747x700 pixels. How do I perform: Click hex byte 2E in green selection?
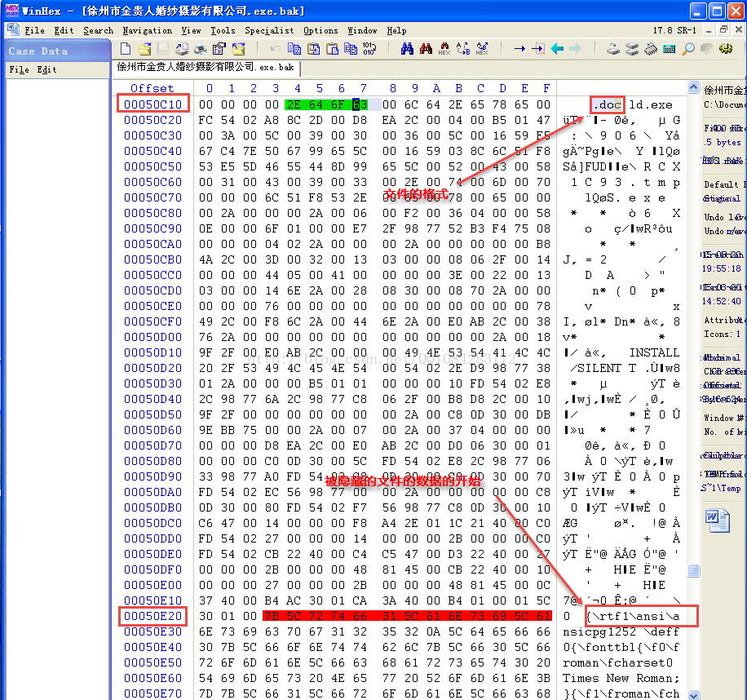(x=294, y=104)
